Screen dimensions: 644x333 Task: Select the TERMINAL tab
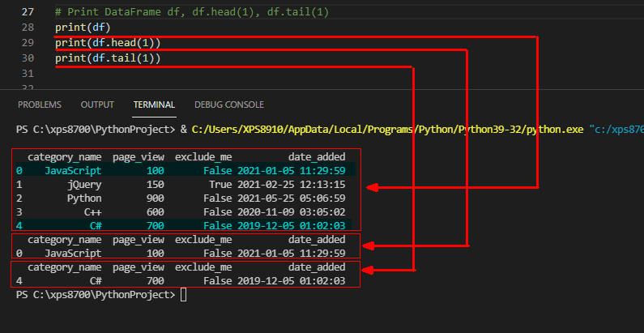tap(154, 105)
